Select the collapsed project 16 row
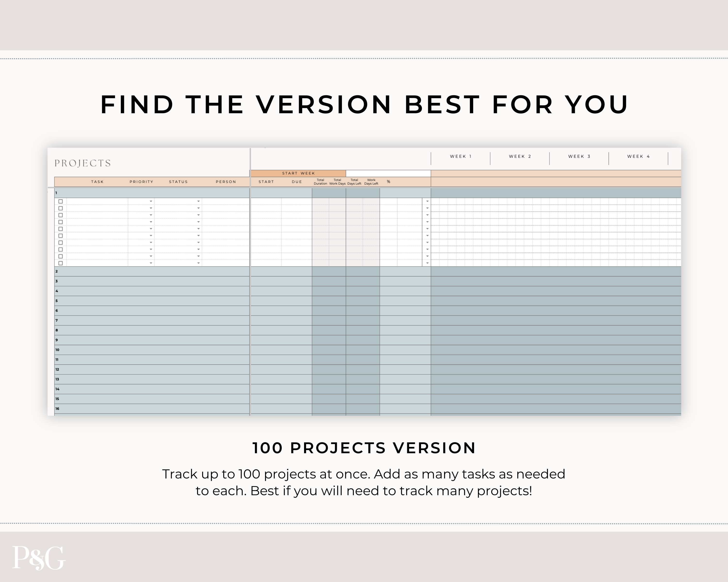This screenshot has height=582, width=728. pos(152,409)
